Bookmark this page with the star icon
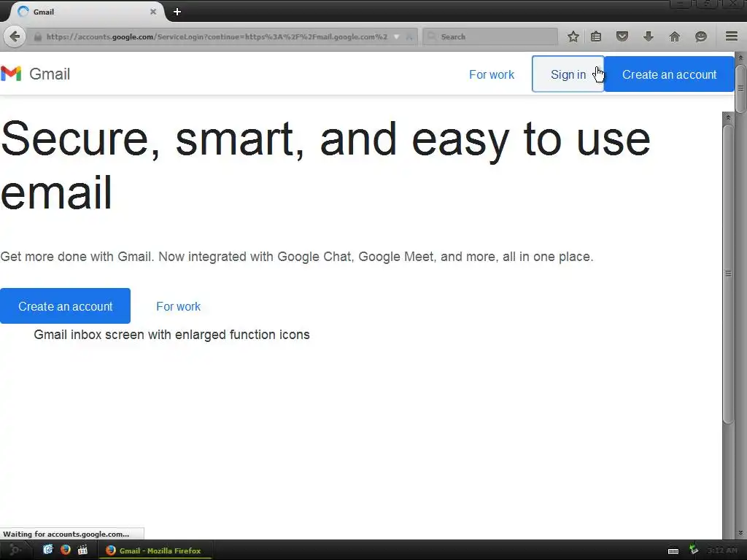The width and height of the screenshot is (747, 560). click(573, 36)
